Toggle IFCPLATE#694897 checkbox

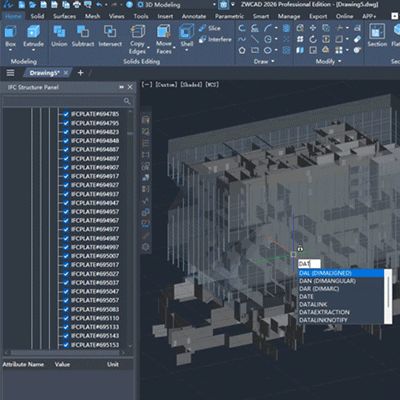(66, 158)
